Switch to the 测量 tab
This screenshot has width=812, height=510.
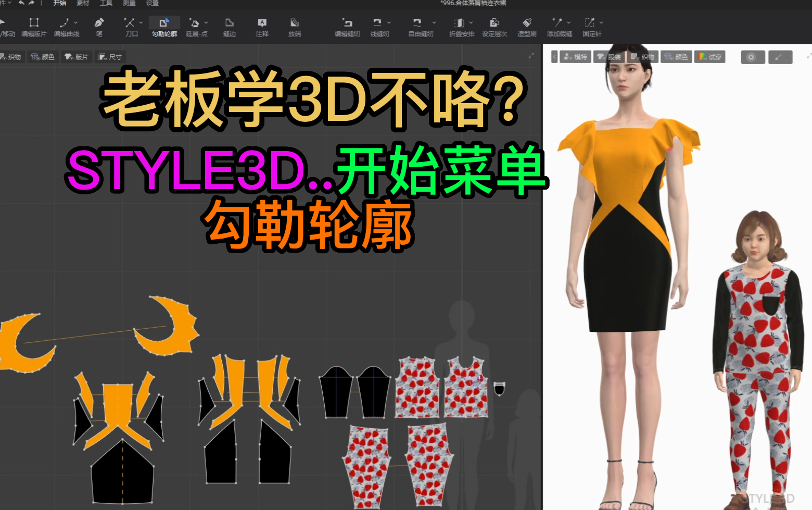[x=129, y=3]
